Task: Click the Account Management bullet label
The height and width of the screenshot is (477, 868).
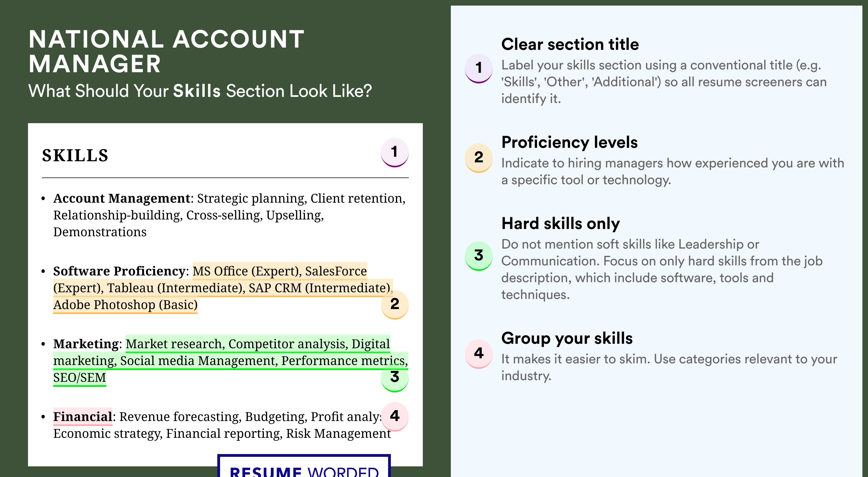Action: point(122,198)
